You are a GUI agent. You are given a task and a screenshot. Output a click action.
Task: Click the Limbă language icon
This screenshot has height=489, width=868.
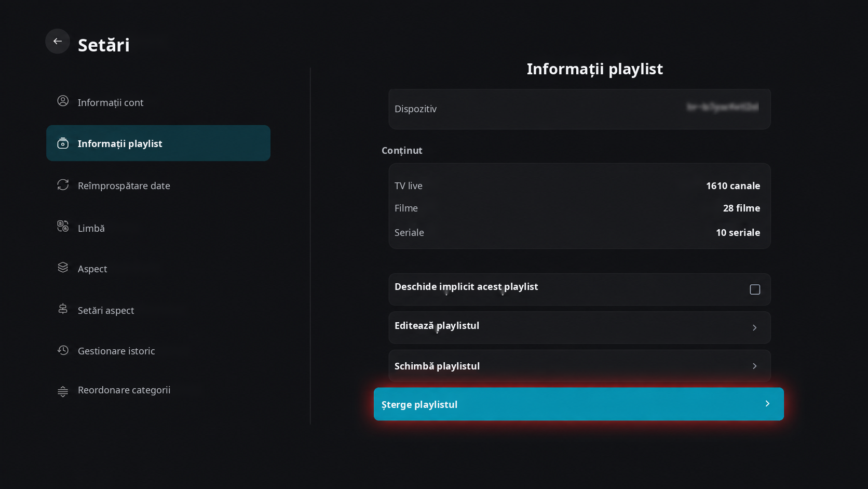[63, 226]
